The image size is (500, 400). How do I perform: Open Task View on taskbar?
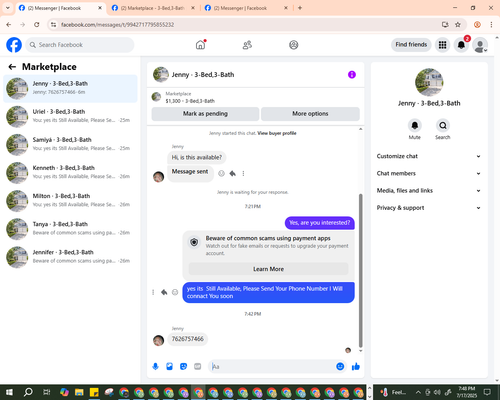pos(47,392)
